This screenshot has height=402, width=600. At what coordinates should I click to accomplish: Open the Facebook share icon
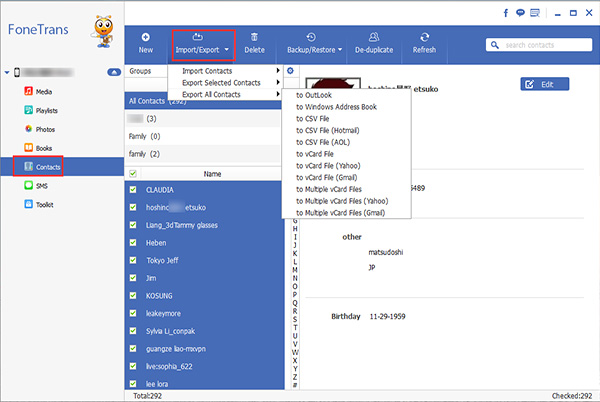[x=505, y=13]
